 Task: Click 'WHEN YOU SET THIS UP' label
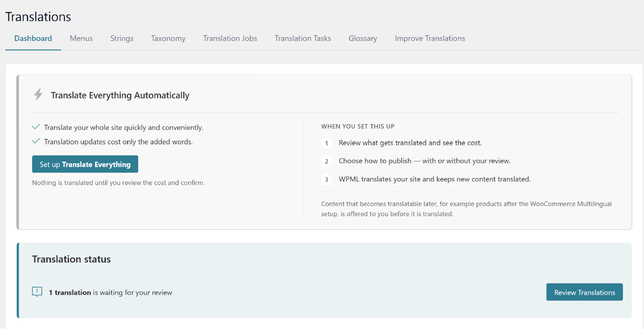(358, 126)
